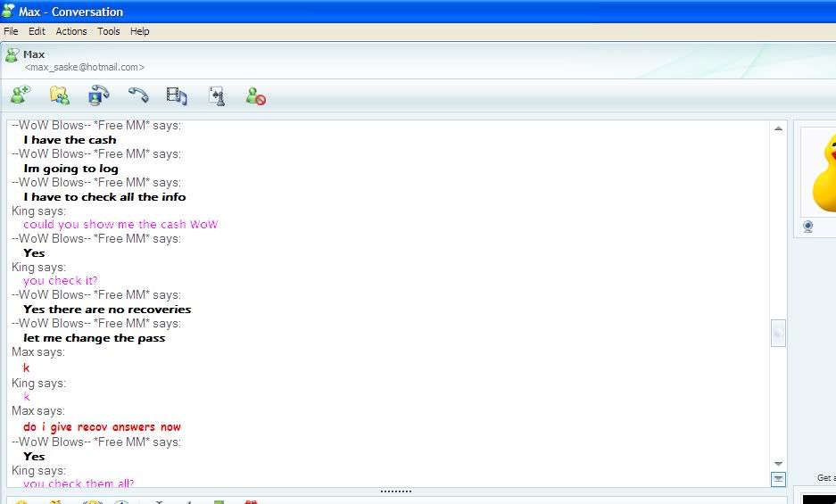Click the message 'could you show me the cash WoW'

pyautogui.click(x=120, y=225)
